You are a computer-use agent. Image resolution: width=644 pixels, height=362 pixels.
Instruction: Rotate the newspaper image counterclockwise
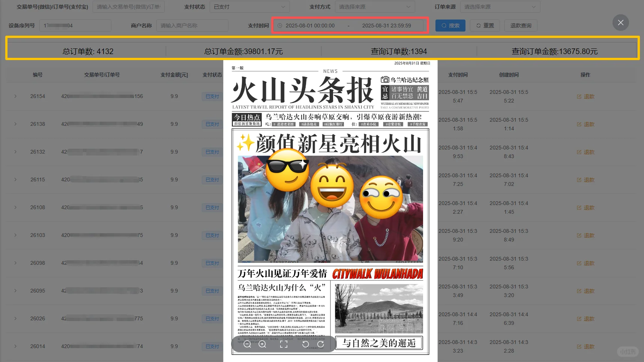(305, 344)
